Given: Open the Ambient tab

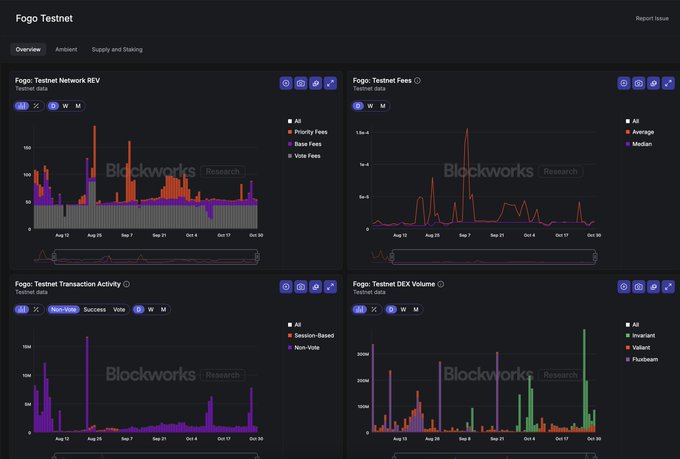Looking at the screenshot, I should pyautogui.click(x=66, y=49).
